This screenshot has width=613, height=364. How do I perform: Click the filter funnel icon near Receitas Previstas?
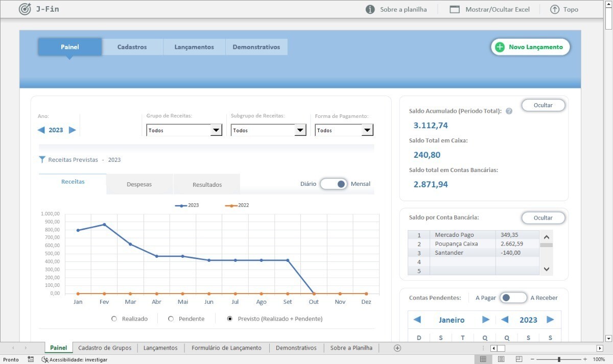[x=42, y=160]
